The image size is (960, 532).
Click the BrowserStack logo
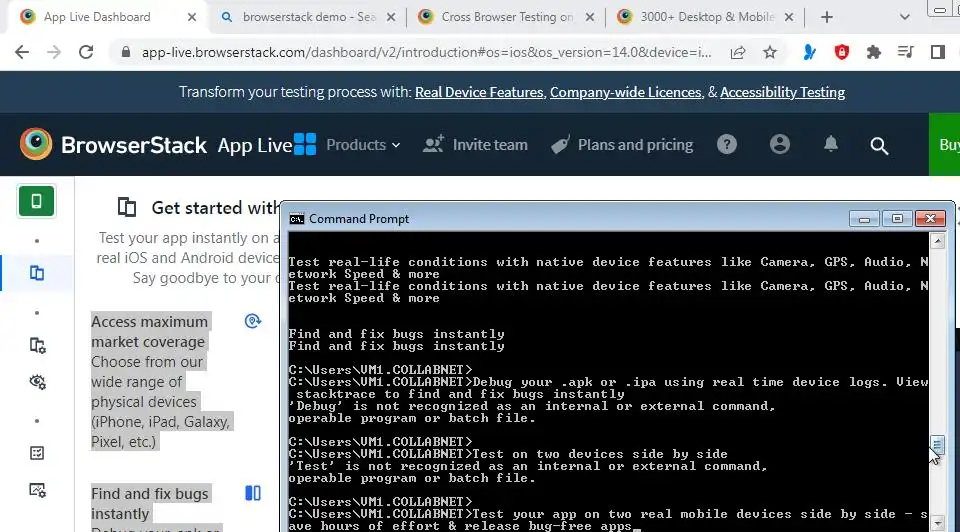pos(113,145)
